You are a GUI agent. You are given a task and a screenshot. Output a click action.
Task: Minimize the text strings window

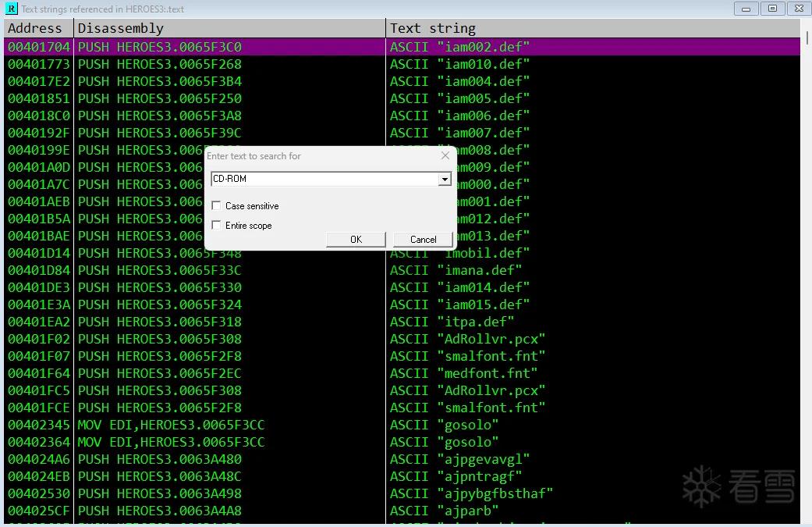(746, 9)
